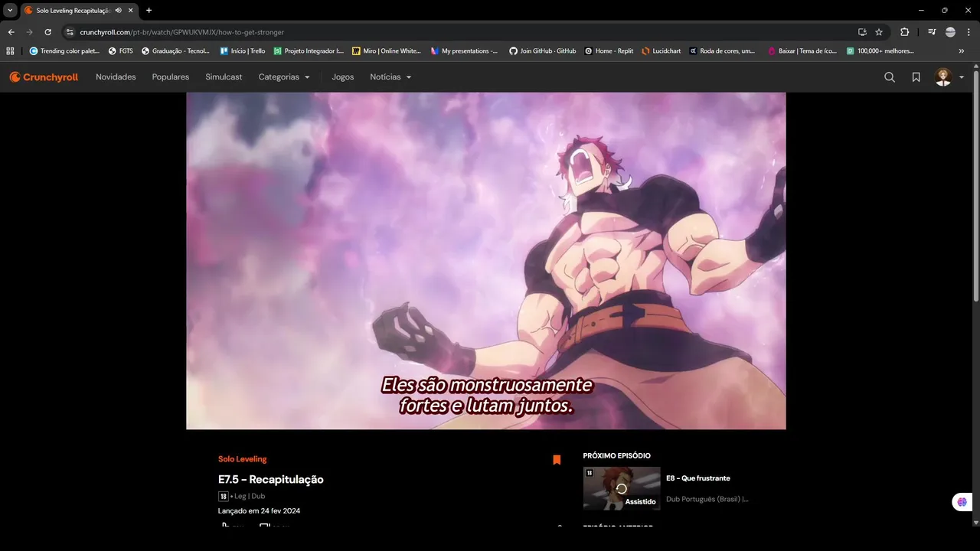Open the Join GitHub bookmark
Screen dimensions: 980x551
pyautogui.click(x=542, y=51)
